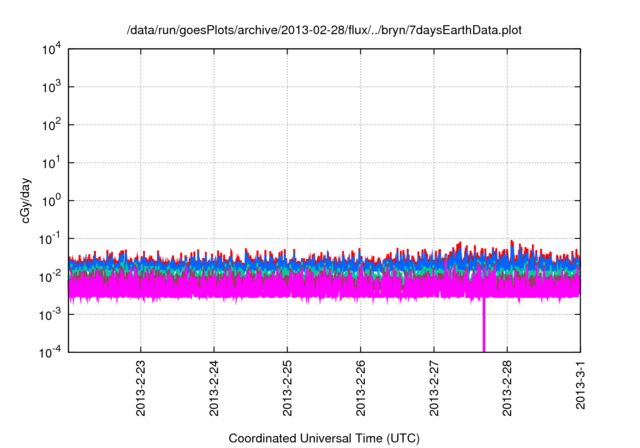The width and height of the screenshot is (640, 448).
Task: Click the 10^3 y-axis tick label
Action: [52, 87]
